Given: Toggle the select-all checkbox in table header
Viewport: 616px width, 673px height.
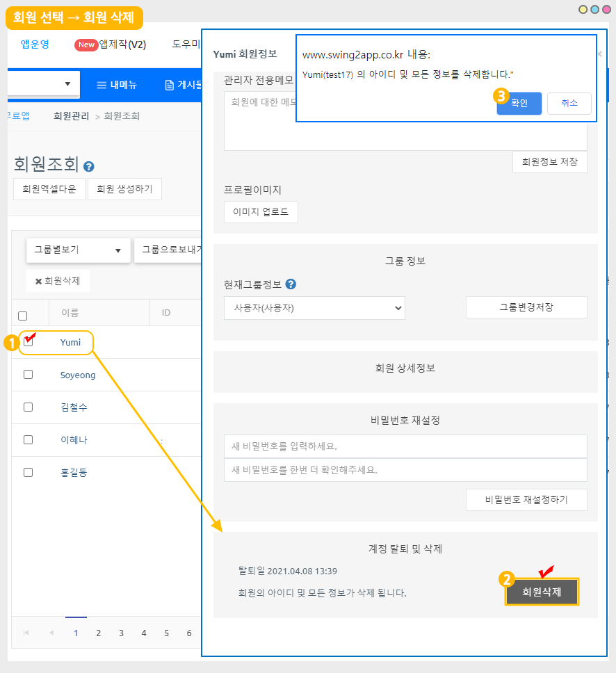Looking at the screenshot, I should click(22, 315).
